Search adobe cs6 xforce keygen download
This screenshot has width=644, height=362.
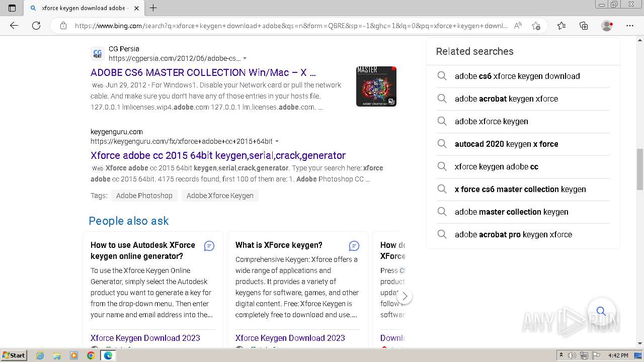(523, 76)
